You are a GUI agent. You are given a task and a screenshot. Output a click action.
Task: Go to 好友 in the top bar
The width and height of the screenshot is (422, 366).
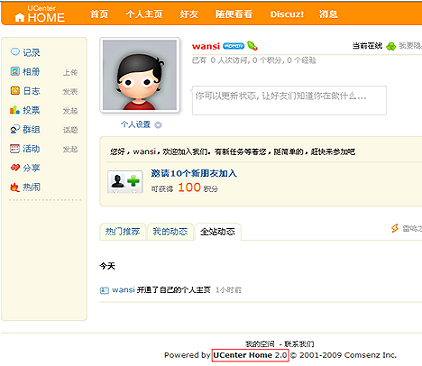point(189,14)
